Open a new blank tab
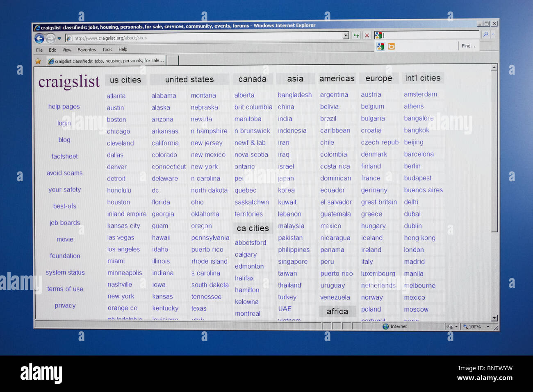Image resolution: width=533 pixels, height=392 pixels. [172, 60]
